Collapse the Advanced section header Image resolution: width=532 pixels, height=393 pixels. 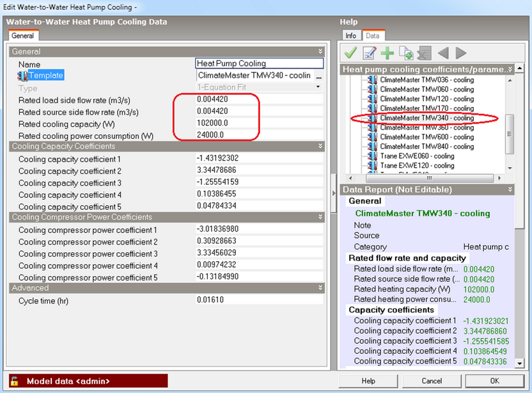[320, 288]
